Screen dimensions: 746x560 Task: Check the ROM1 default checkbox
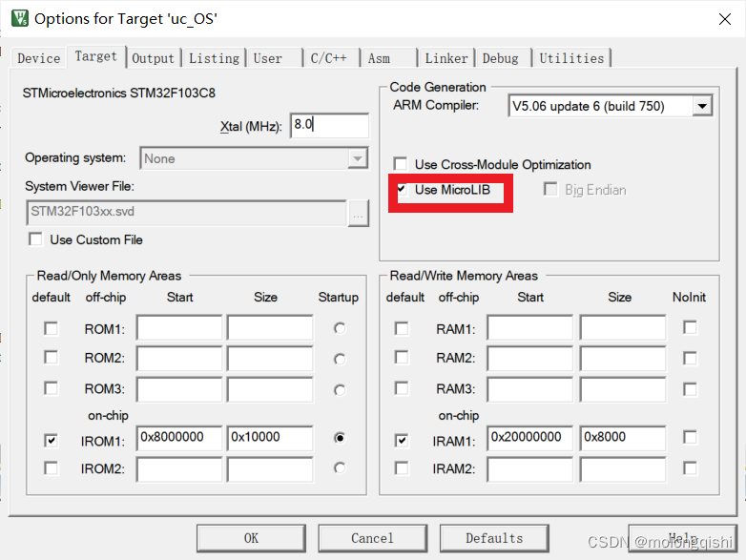click(x=51, y=328)
